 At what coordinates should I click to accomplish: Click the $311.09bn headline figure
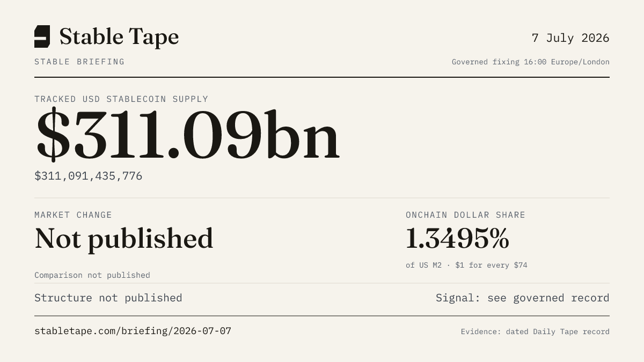[187, 135]
